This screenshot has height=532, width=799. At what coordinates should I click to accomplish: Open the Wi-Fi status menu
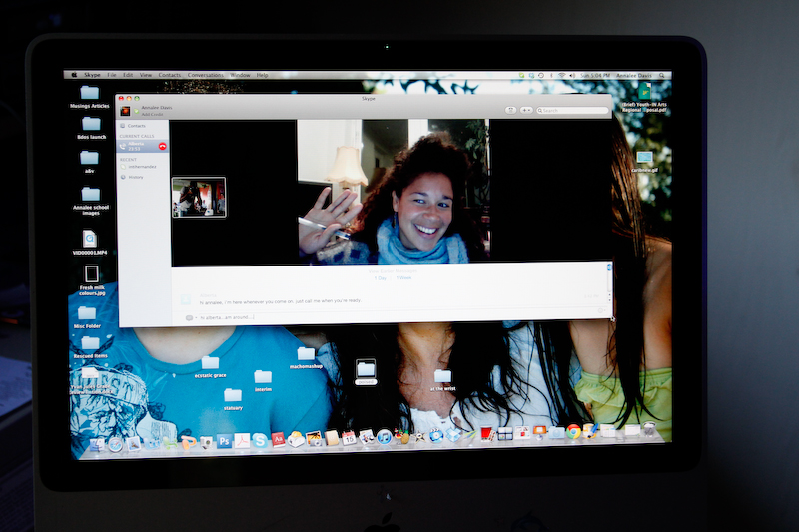click(x=561, y=75)
